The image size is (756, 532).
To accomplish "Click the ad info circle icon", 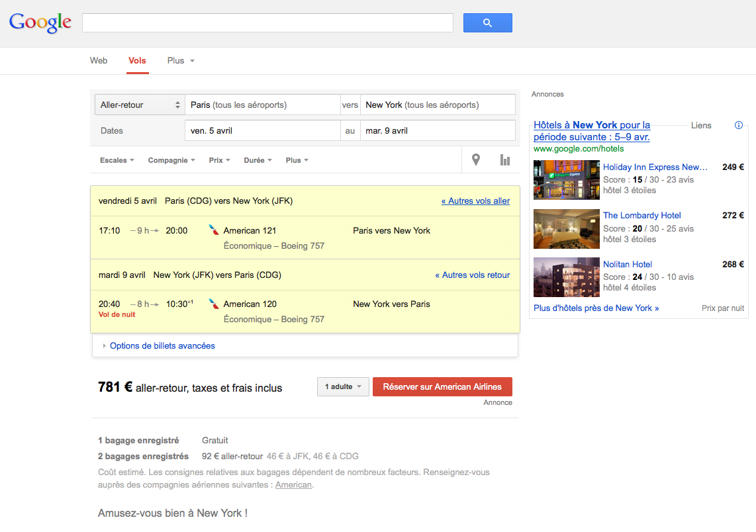I will click(739, 125).
